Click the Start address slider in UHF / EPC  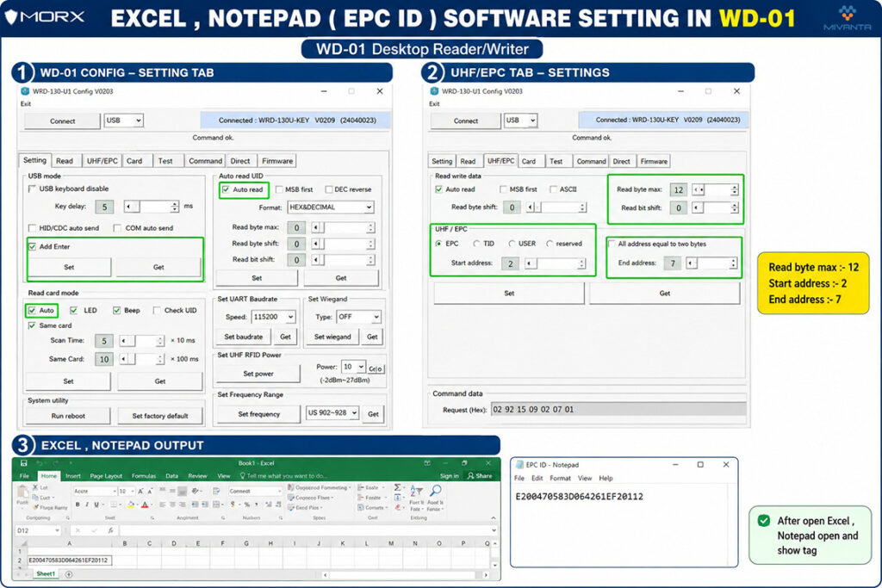pos(556,263)
